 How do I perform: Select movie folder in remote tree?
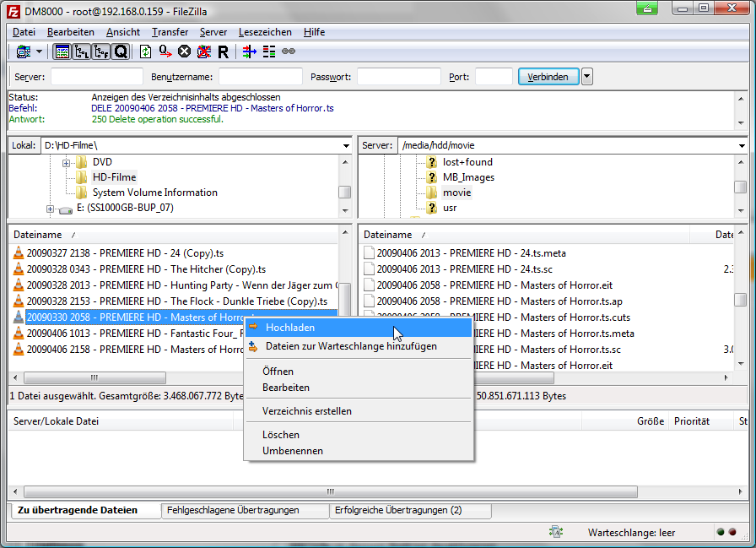pos(456,193)
